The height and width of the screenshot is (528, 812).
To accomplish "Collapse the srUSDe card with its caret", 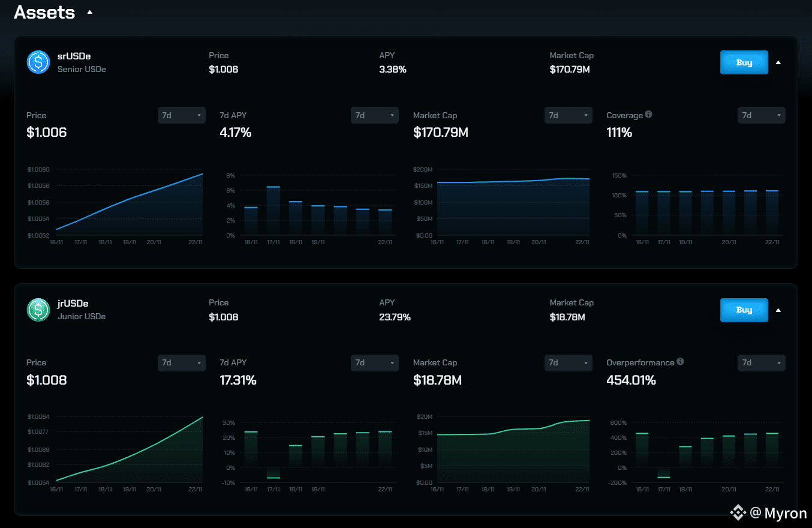I will (778, 62).
